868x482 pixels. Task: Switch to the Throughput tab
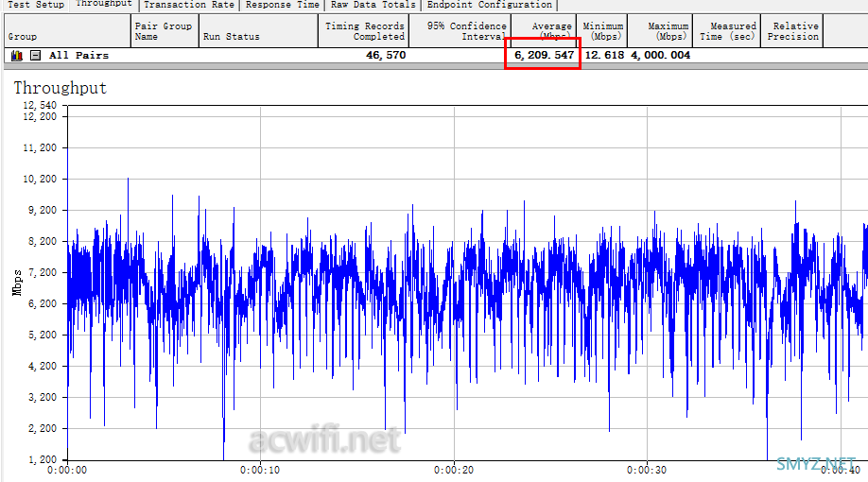pyautogui.click(x=104, y=4)
